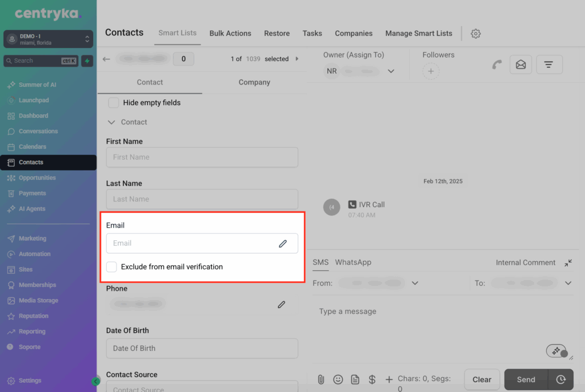Open the WhatsApp tab
585x392 pixels.
(353, 262)
